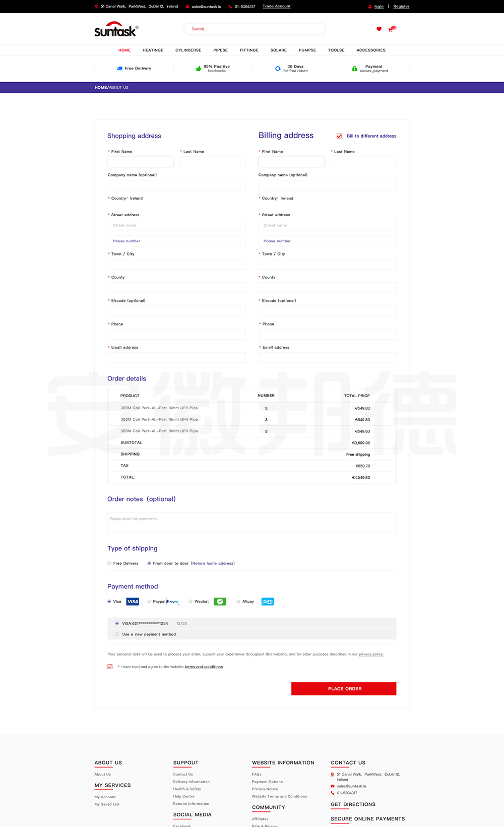The image size is (504, 827).
Task: Select Use a new payment method
Action: [117, 634]
